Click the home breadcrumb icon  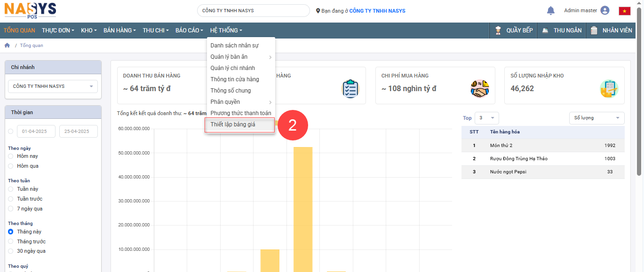7,45
